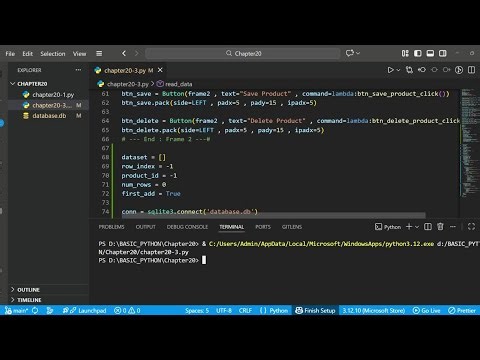Image resolution: width=480 pixels, height=360 pixels.
Task: Click line number 68 in the gutter
Action: tap(105, 157)
